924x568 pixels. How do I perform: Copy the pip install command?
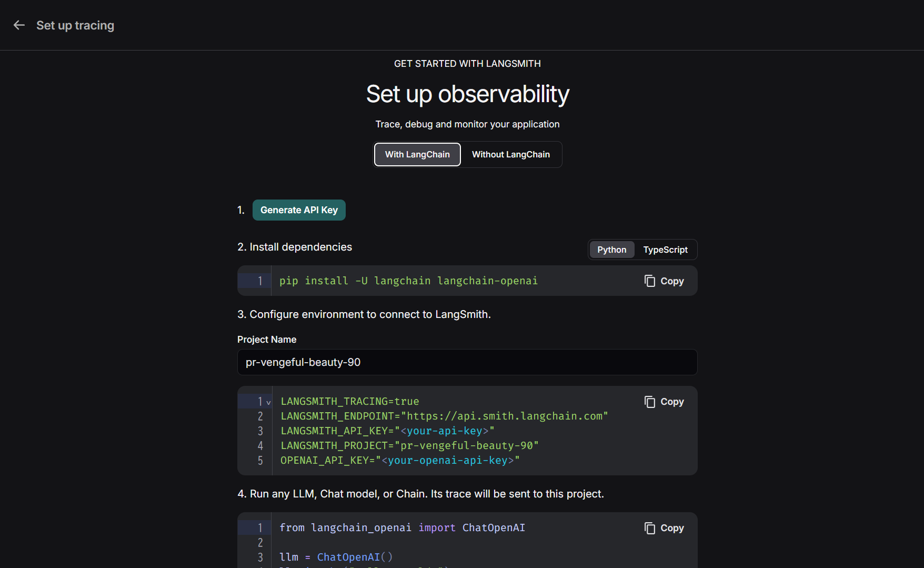tap(664, 281)
